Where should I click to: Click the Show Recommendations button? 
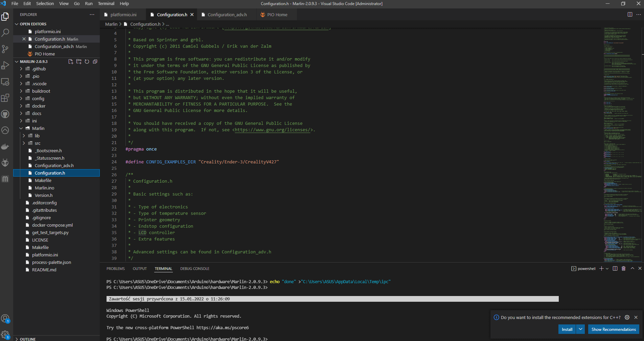pos(613,329)
